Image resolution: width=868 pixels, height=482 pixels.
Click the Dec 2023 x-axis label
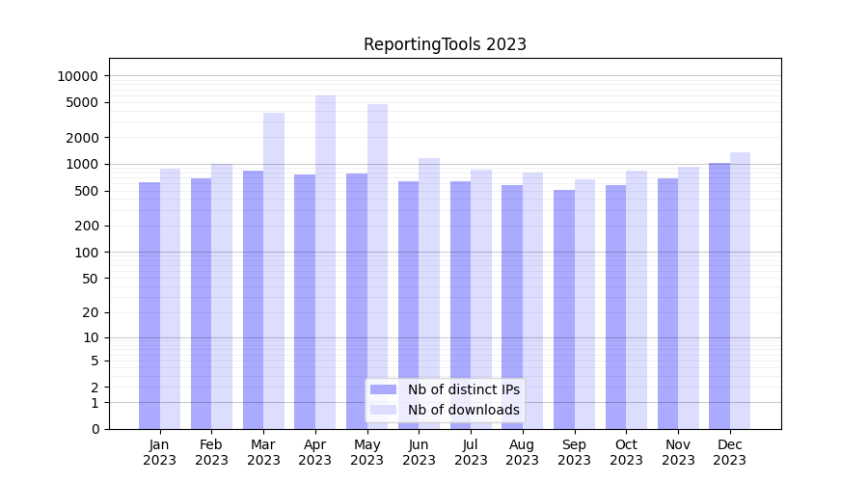730,452
